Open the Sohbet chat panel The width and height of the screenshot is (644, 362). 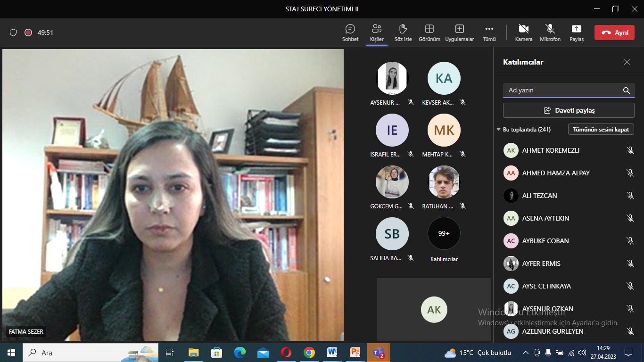pyautogui.click(x=350, y=33)
